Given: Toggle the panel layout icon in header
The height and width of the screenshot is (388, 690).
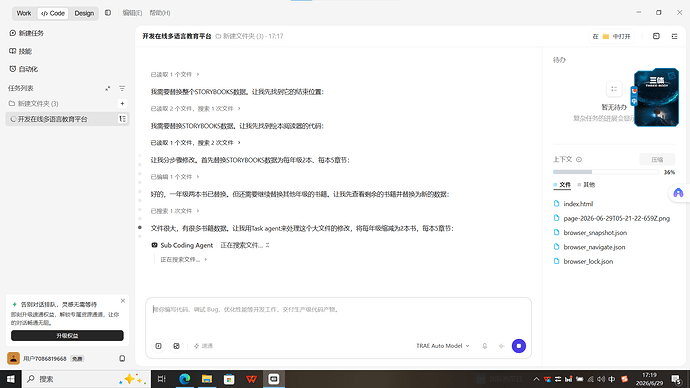Looking at the screenshot, I should pos(656,36).
